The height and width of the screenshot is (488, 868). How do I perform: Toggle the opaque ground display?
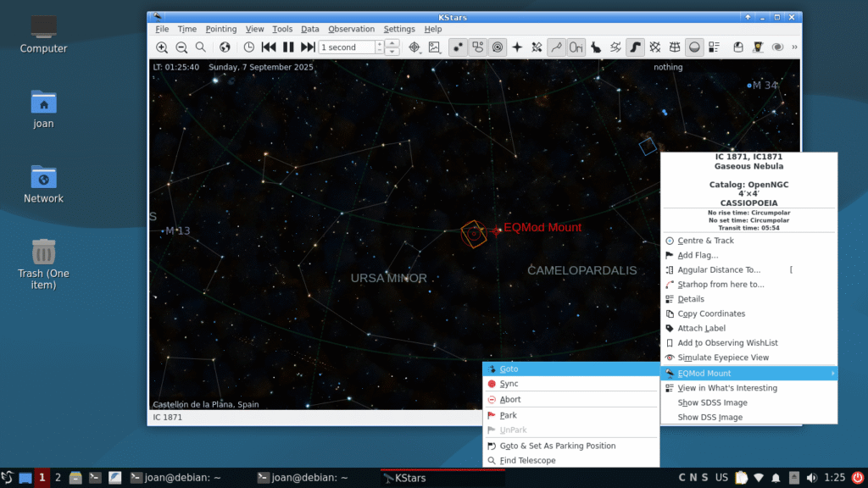[x=694, y=47]
